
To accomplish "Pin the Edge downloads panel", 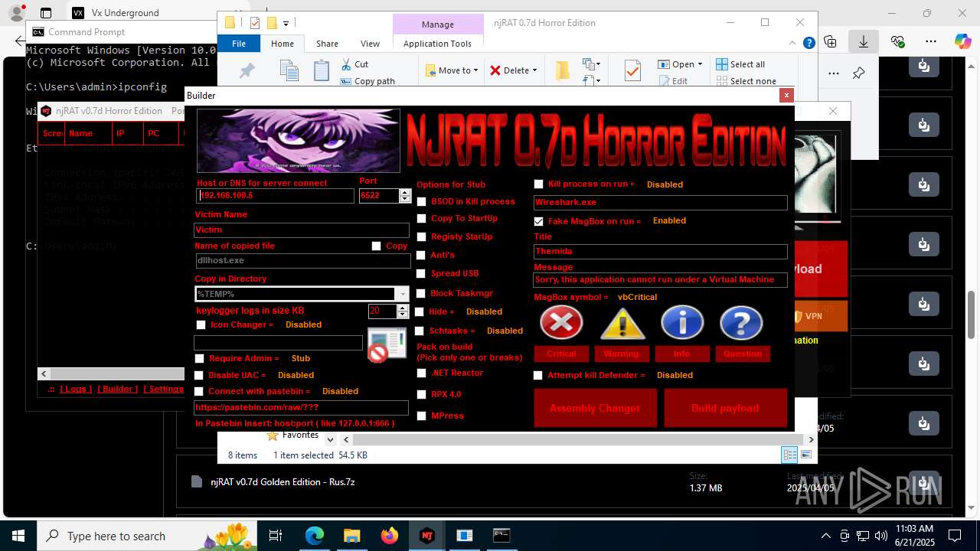I will [x=858, y=73].
